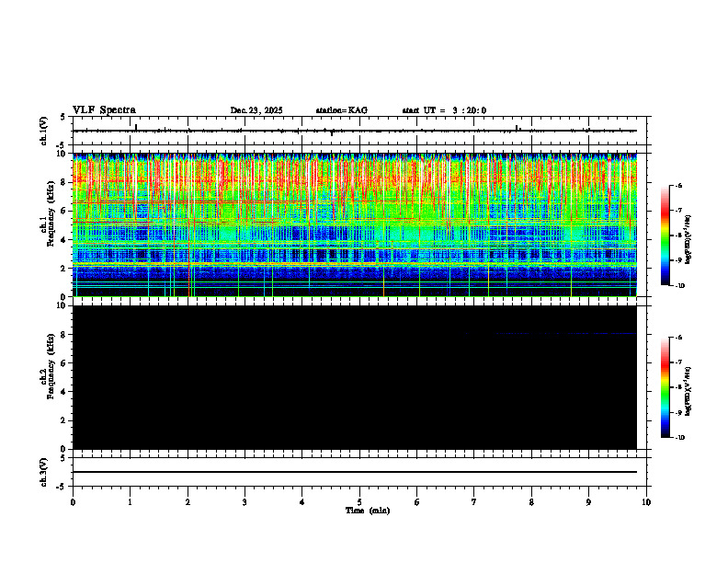
Task: Click the "station=KAG" label
Action: [x=341, y=110]
